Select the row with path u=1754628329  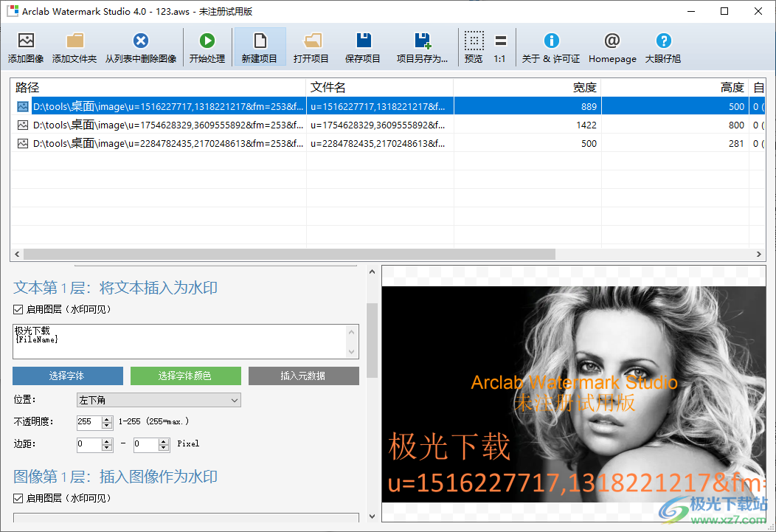[x=389, y=125]
